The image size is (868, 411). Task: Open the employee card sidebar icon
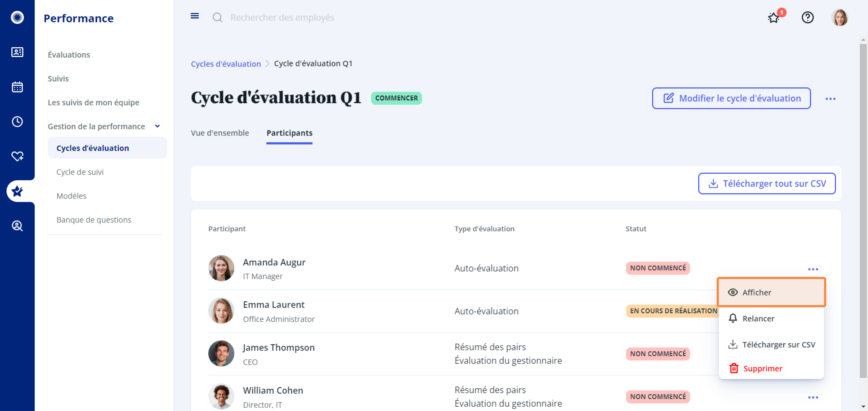(17, 52)
